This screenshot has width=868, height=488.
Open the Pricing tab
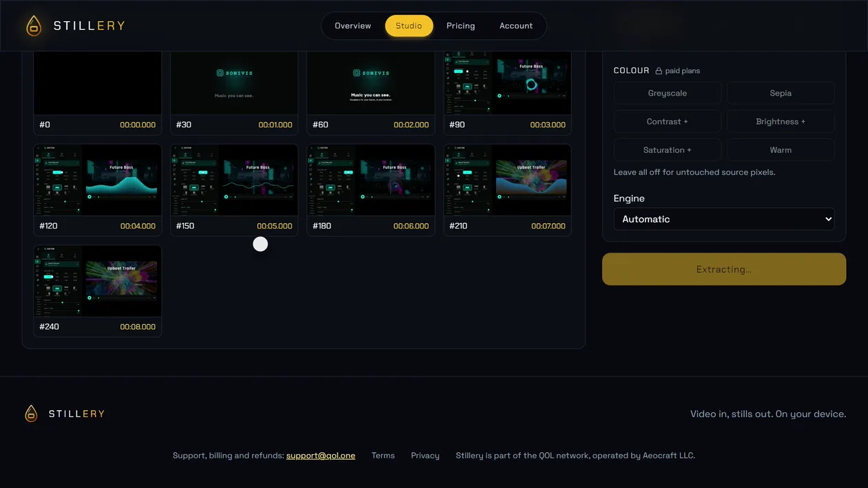click(460, 25)
